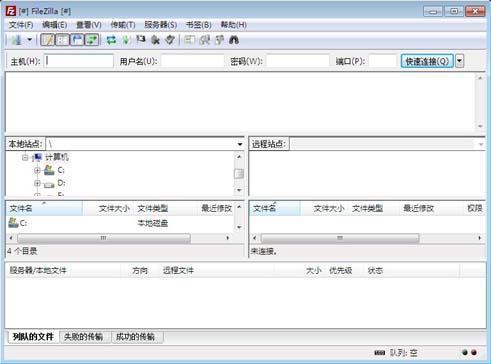Viewport: 491px width, 364px height.
Task: Focus the 用户名(U) username field
Action: (x=193, y=61)
